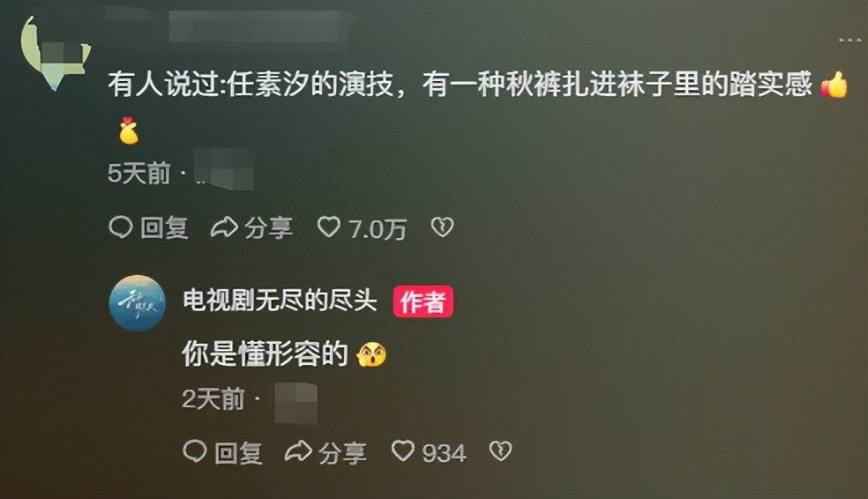Open the 电视剧无尽的尽头 username link

tap(280, 301)
